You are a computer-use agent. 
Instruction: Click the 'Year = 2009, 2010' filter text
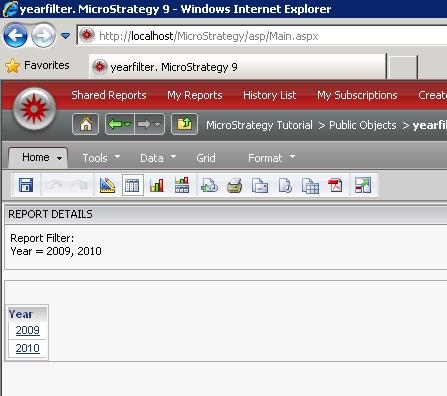(56, 251)
